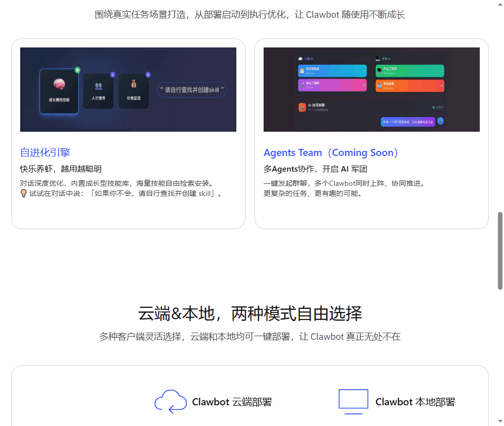The image size is (504, 426).
Task: Click the page vertical scrollbar thumb
Action: pos(500,250)
